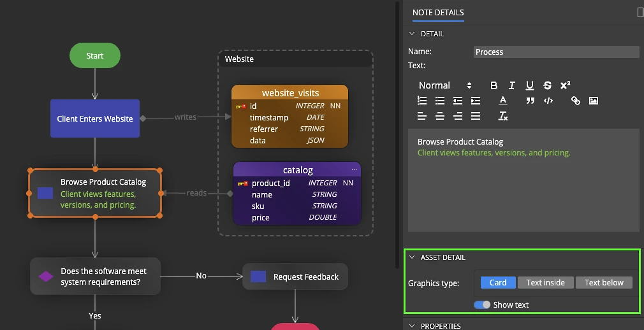The height and width of the screenshot is (330, 644).
Task: Apply superscript formatting
Action: pos(565,85)
